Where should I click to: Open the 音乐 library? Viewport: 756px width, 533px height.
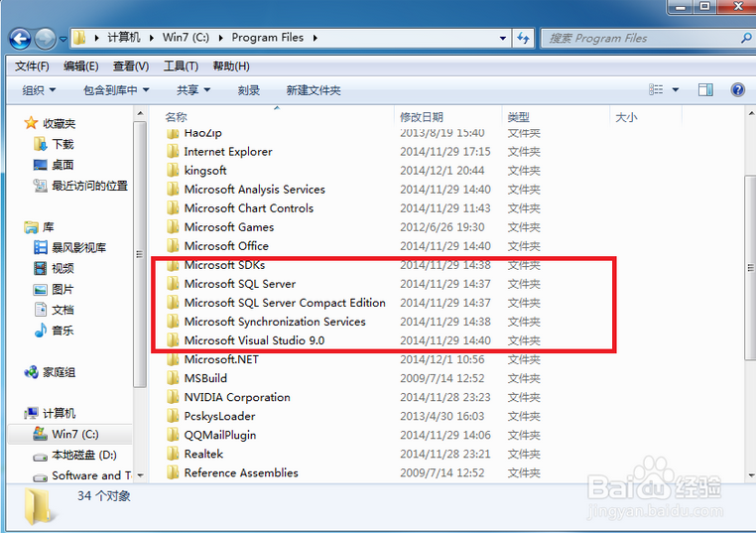pyautogui.click(x=63, y=331)
